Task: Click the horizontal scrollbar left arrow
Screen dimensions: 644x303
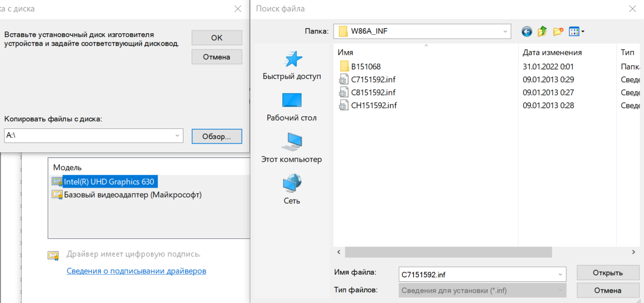Action: pos(339,251)
